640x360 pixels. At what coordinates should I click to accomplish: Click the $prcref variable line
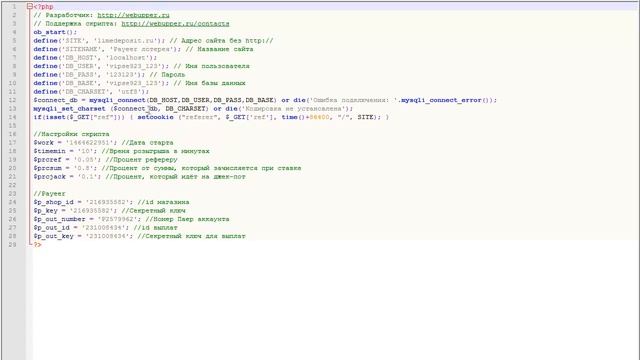[105, 160]
